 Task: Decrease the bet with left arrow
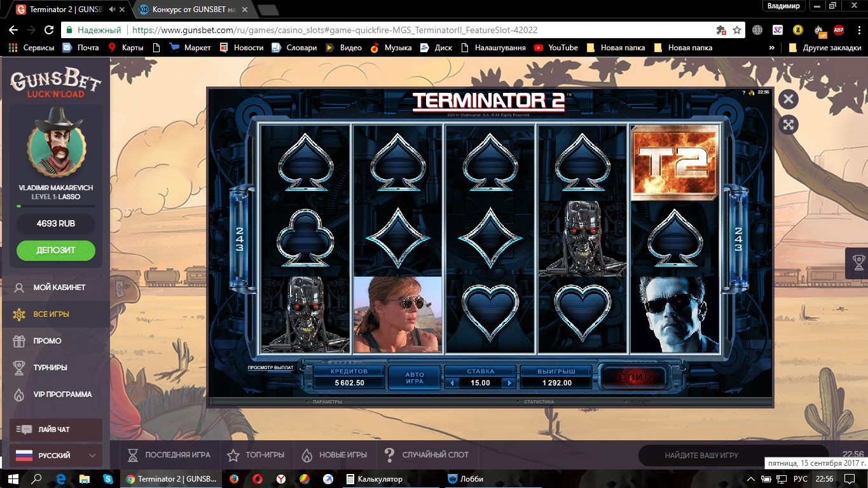452,383
